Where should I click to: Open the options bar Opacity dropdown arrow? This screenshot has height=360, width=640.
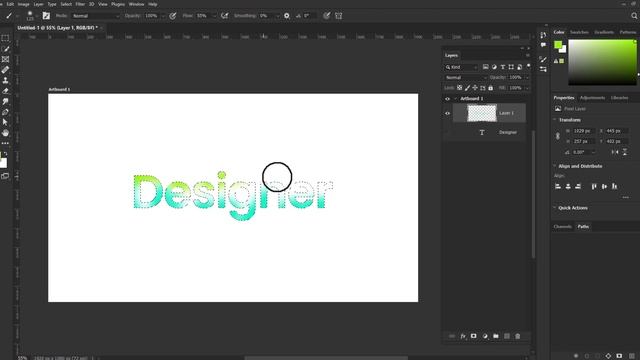[163, 16]
